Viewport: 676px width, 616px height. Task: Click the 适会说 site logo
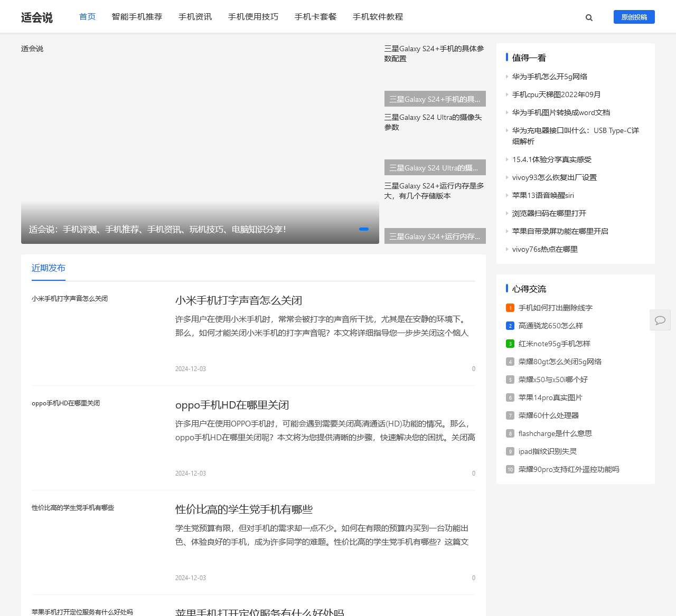pos(37,17)
